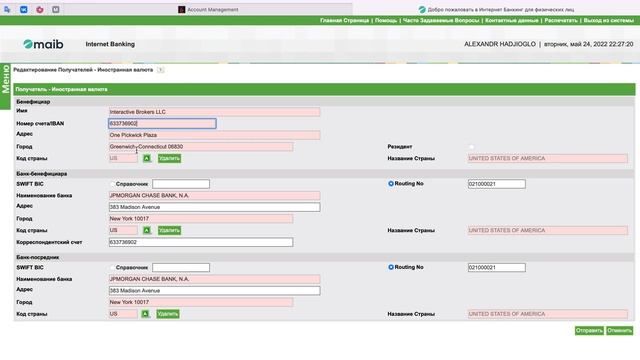Screen dimensions: 640x360
Task: Open the help icon next to the breadcrumb
Action: [160, 70]
